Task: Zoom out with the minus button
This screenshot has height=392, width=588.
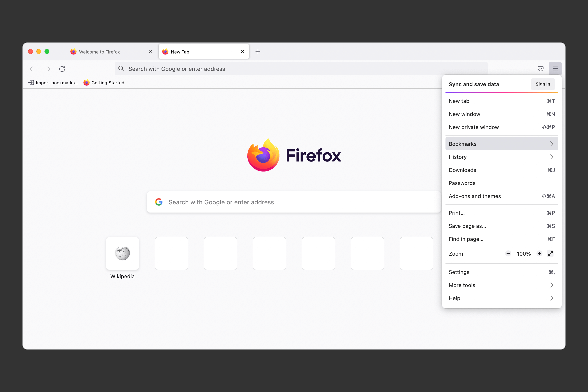Action: click(x=508, y=254)
